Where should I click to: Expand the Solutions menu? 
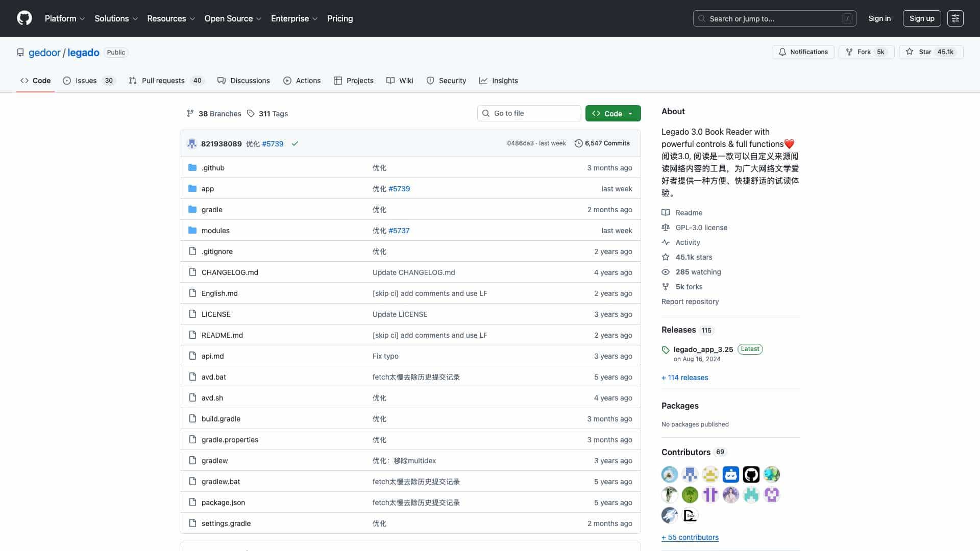(116, 18)
